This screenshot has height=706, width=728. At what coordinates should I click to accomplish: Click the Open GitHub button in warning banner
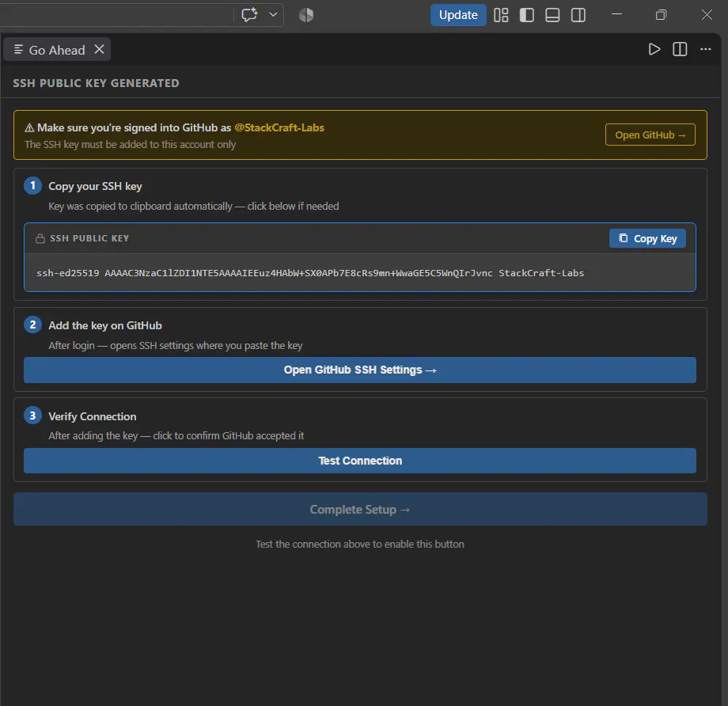point(650,135)
